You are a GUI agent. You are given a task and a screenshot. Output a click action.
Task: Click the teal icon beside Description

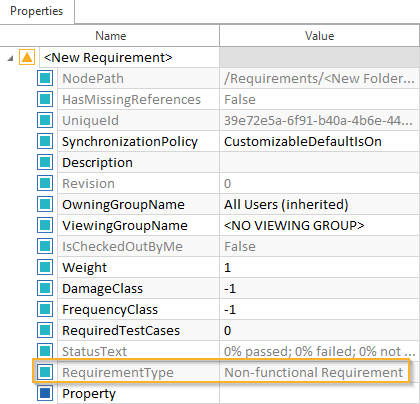click(45, 162)
